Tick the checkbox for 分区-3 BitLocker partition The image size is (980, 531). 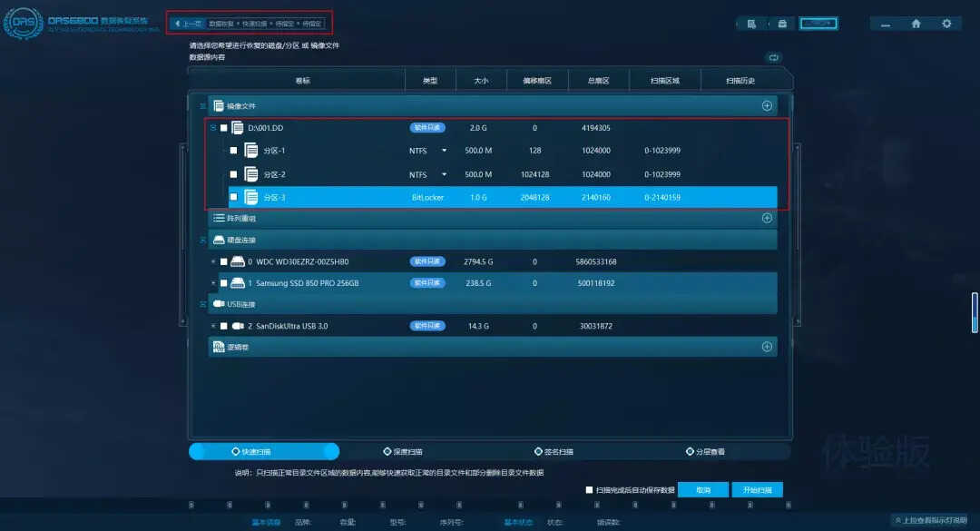233,197
